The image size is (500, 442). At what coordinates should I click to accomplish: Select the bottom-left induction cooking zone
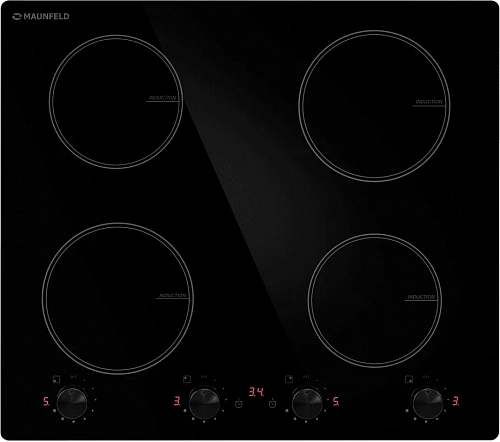pyautogui.click(x=118, y=298)
